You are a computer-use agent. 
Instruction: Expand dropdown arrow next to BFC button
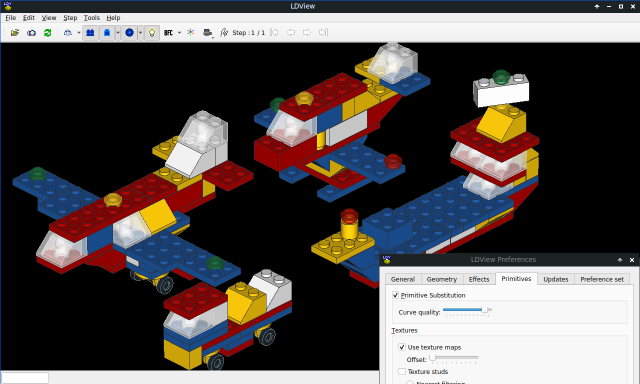coord(179,33)
